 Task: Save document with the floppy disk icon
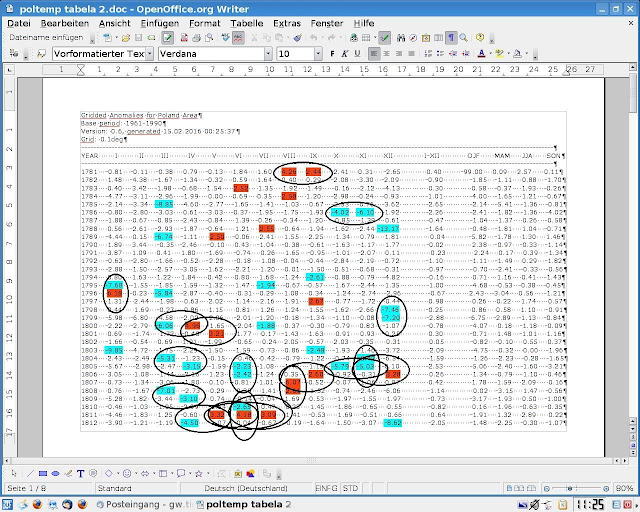point(138,38)
